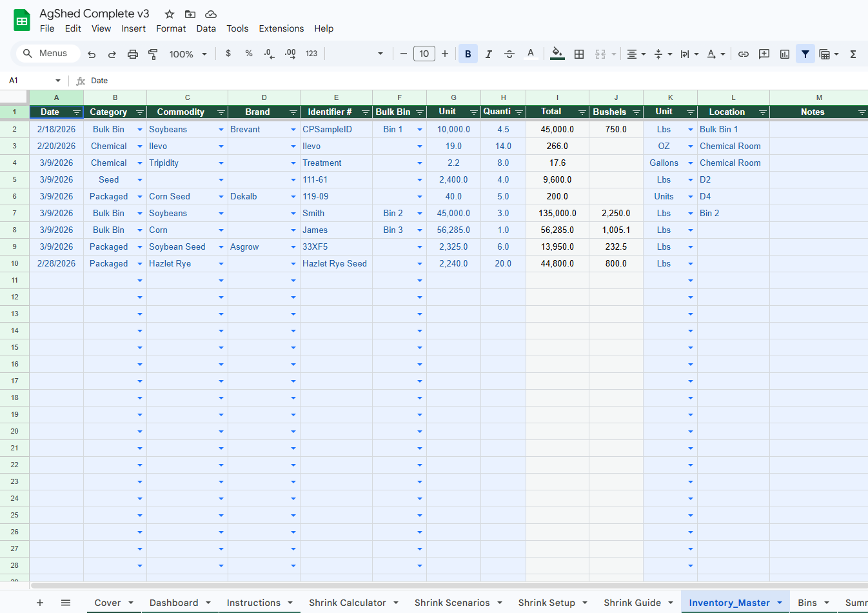Image resolution: width=868 pixels, height=613 pixels.
Task: Select the Dashboard sheet tab
Action: click(172, 602)
